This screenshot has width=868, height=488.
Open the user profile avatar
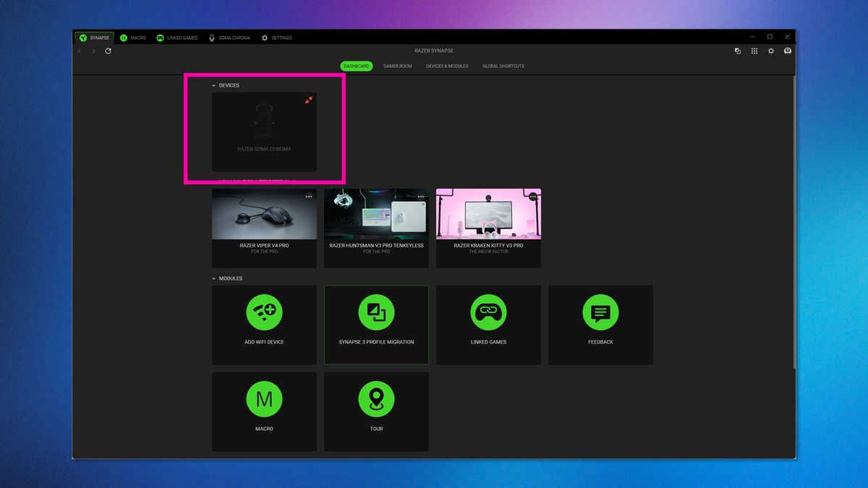pos(787,51)
